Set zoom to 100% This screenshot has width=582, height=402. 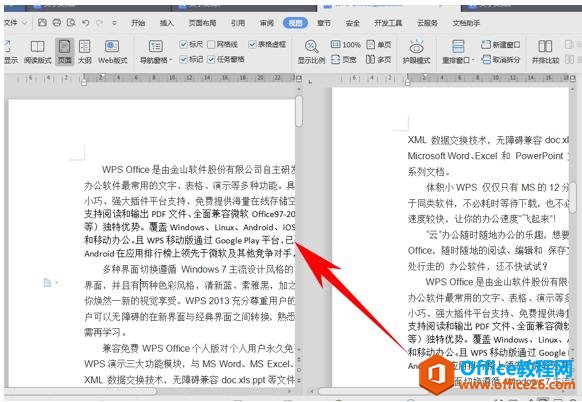click(346, 45)
